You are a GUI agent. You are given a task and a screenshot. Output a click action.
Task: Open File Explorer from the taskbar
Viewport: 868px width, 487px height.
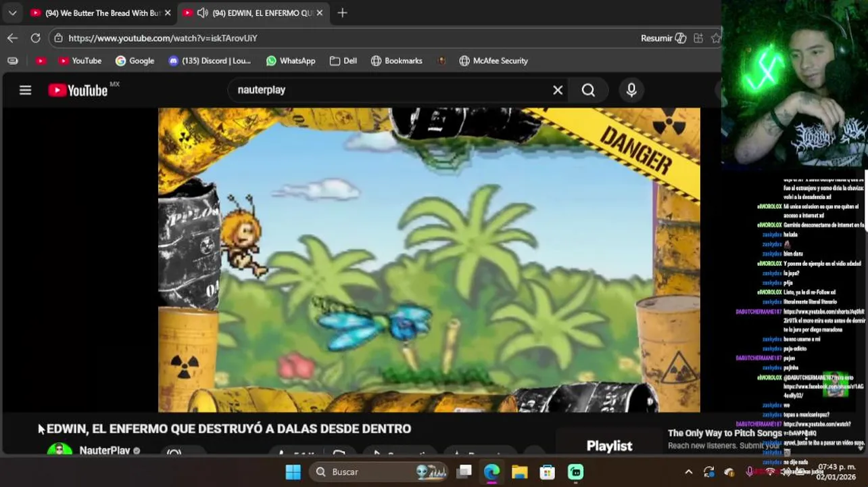519,471
